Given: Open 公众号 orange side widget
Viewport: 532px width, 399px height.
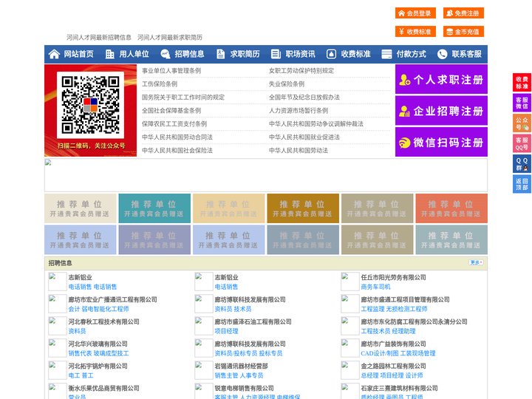Looking at the screenshot, I should [522, 123].
